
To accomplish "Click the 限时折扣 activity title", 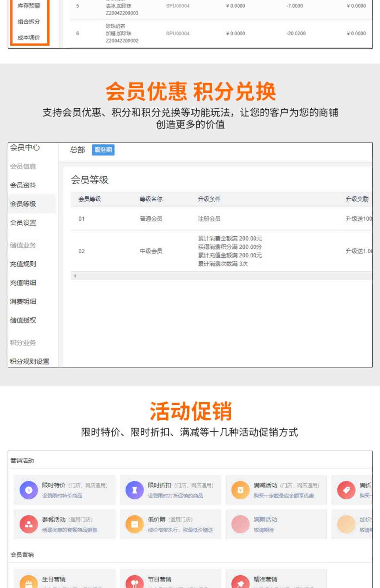I will click(x=160, y=485).
